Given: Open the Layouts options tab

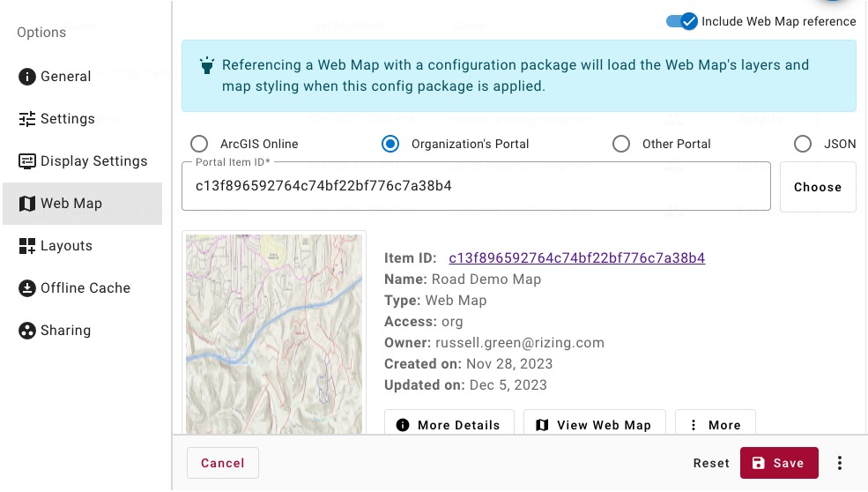Looking at the screenshot, I should pos(66,246).
